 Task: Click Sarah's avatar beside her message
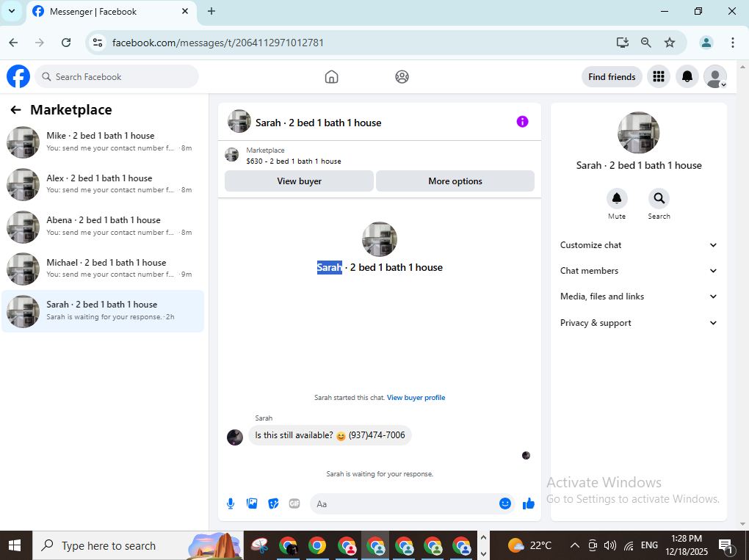234,437
